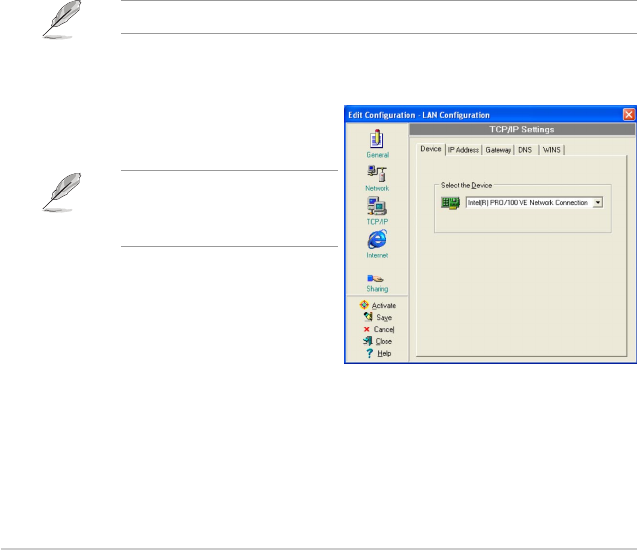Click the TCP/IP Settings header

(x=522, y=130)
